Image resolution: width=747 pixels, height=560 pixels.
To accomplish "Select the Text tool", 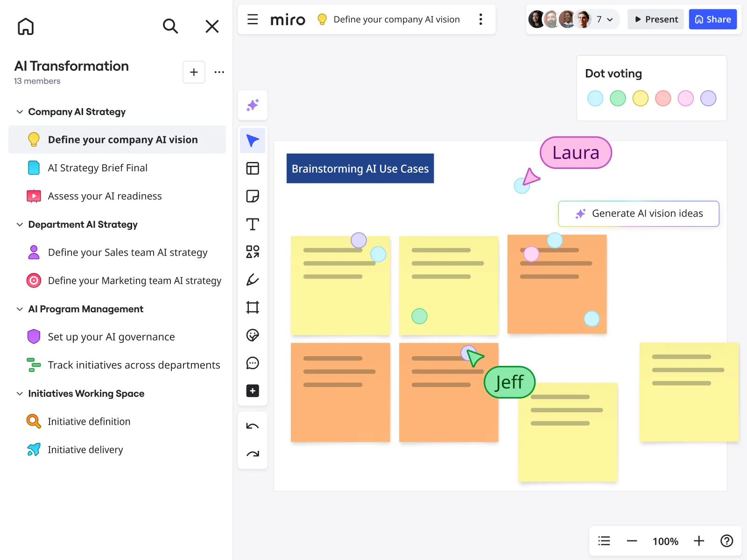I will click(253, 224).
